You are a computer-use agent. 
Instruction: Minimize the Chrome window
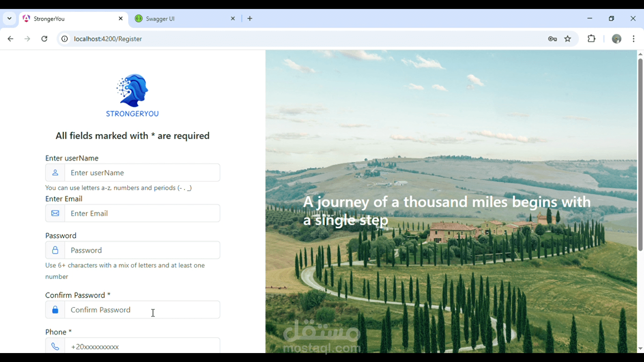click(590, 18)
